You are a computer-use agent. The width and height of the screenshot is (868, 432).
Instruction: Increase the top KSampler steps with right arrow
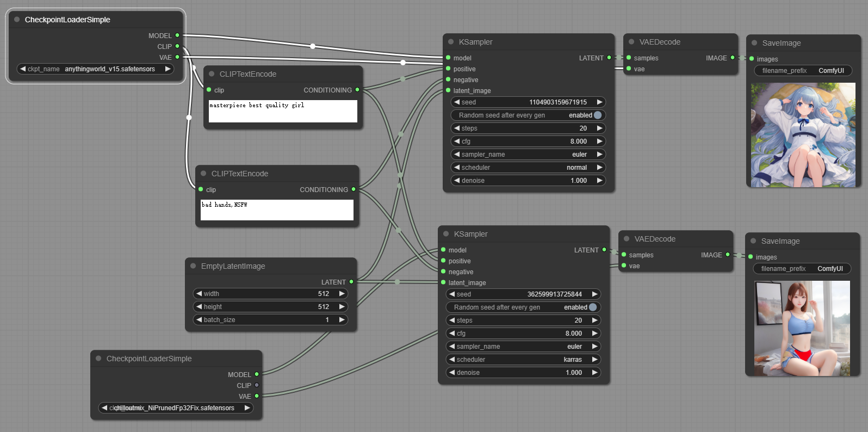point(599,128)
